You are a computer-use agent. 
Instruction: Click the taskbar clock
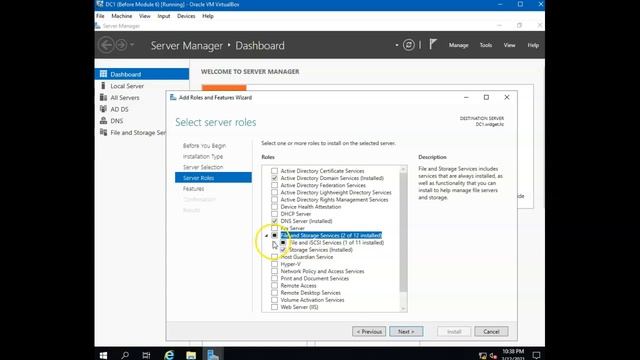[513, 355]
